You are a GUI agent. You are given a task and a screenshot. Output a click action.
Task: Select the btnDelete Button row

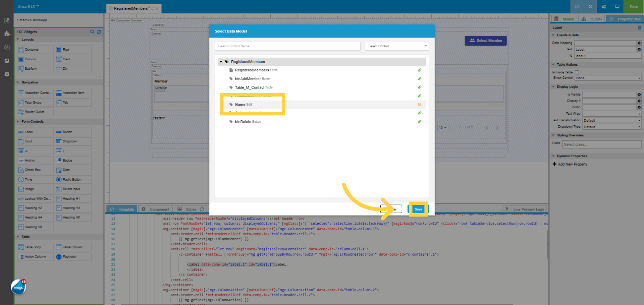(322, 122)
